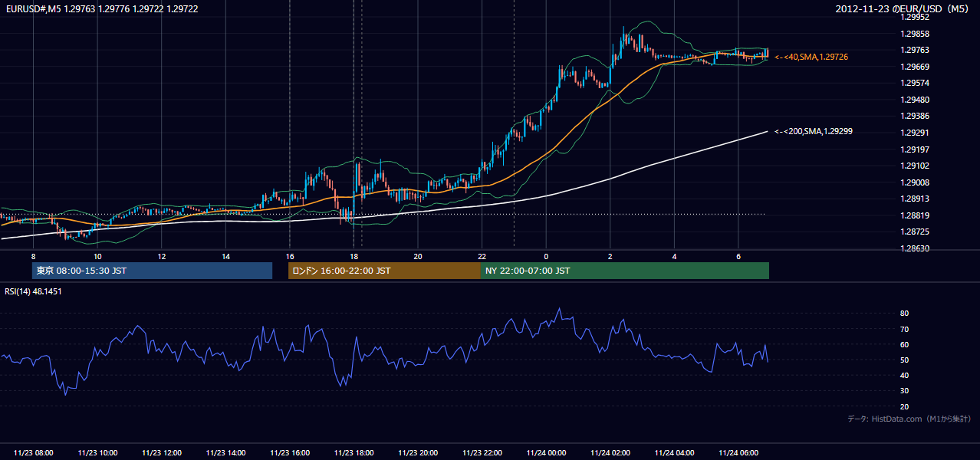Viewport: 980px width, 460px height.
Task: Click the EURUSD#,M5 price header text
Action: click(x=100, y=9)
